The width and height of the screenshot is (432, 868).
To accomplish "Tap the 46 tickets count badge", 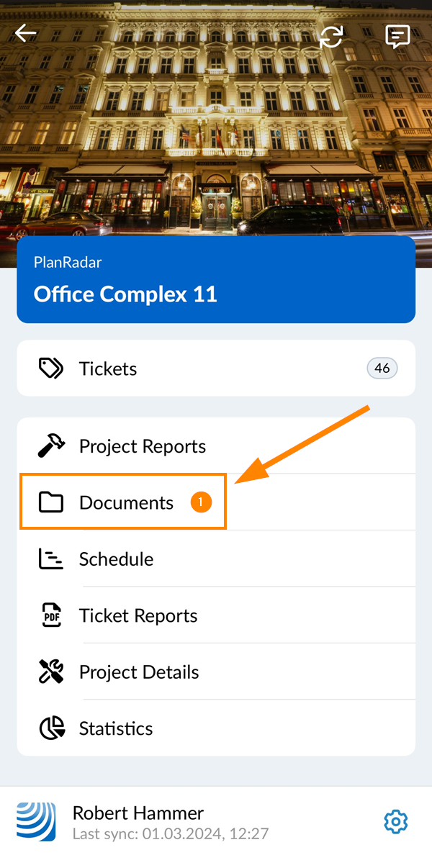I will [382, 369].
